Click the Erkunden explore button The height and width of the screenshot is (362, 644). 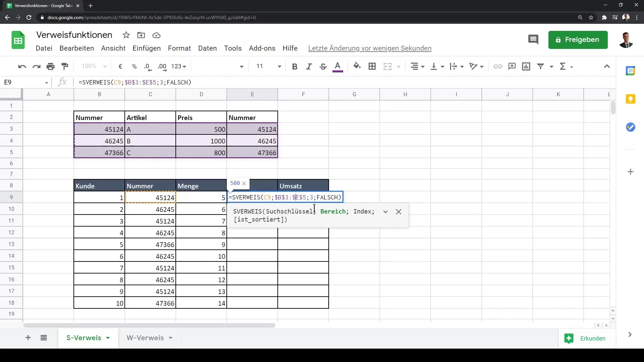587,339
